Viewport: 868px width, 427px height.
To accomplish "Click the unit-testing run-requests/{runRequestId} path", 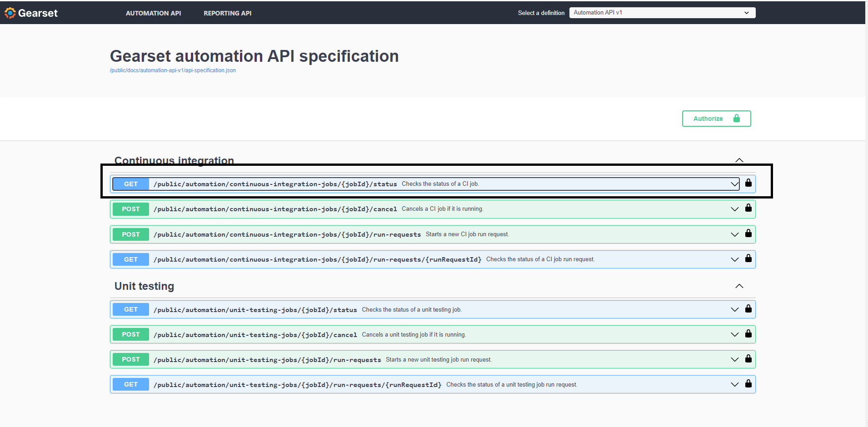I will pyautogui.click(x=297, y=385).
